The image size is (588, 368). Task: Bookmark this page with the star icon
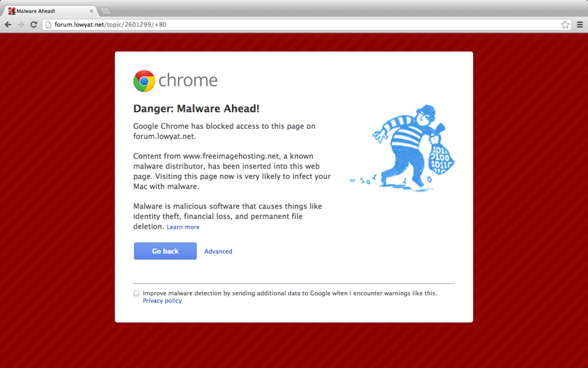565,25
